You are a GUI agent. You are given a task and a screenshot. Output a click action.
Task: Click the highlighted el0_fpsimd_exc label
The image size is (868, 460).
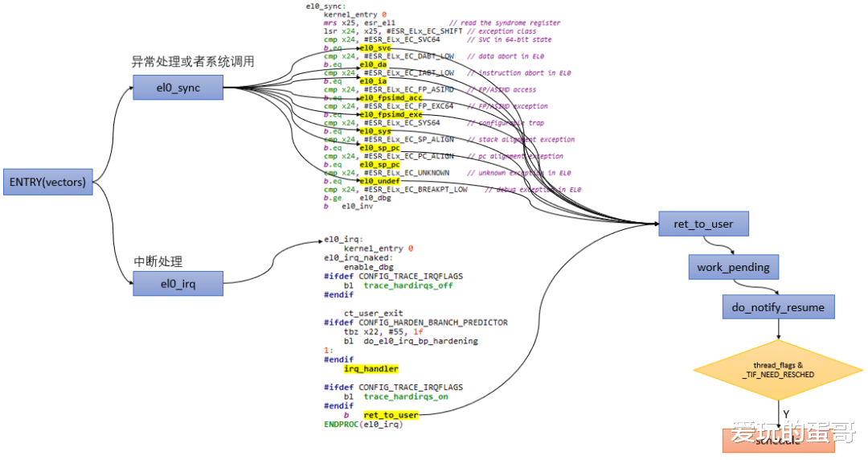click(391, 115)
